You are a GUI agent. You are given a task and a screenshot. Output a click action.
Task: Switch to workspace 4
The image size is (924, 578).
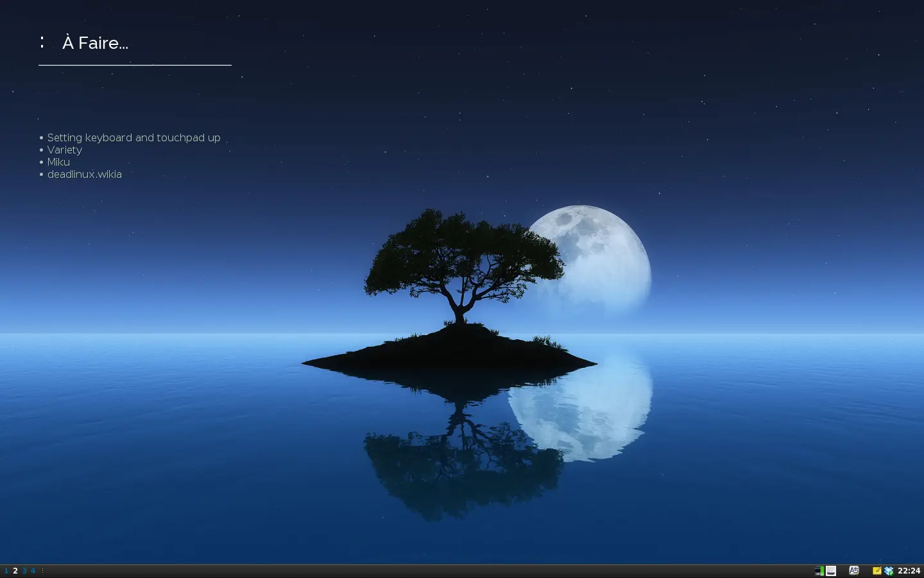(33, 570)
